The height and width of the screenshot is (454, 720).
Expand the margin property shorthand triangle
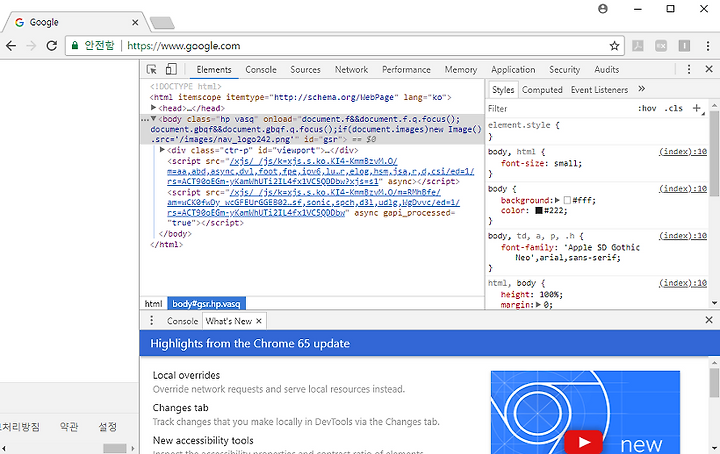(538, 304)
